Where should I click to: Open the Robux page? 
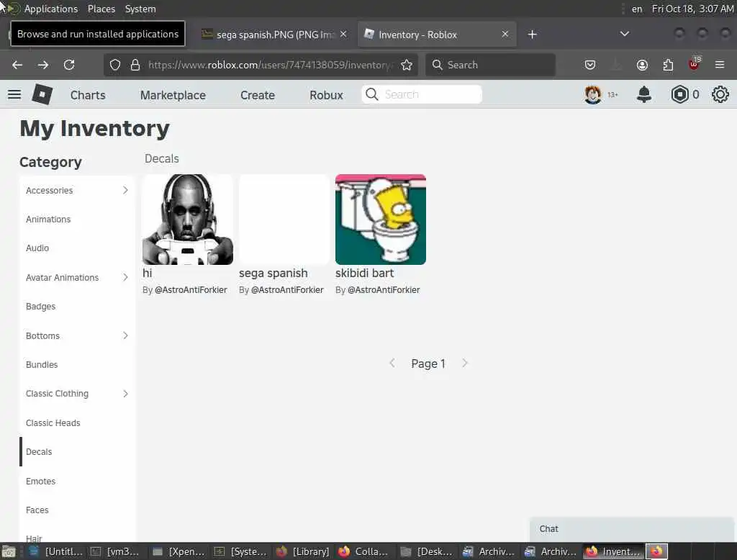326,95
